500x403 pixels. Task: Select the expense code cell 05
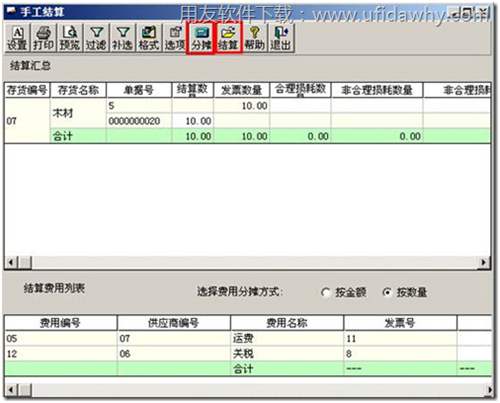[x=60, y=338]
